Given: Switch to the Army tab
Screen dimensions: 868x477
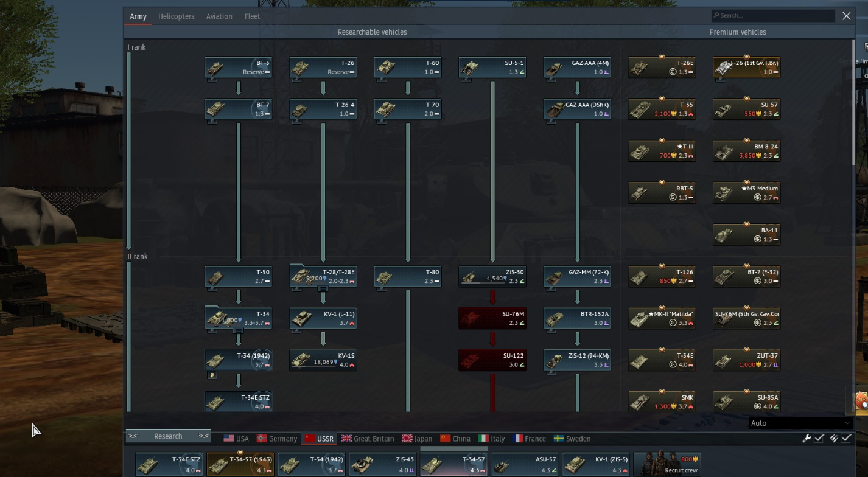Looking at the screenshot, I should [138, 16].
